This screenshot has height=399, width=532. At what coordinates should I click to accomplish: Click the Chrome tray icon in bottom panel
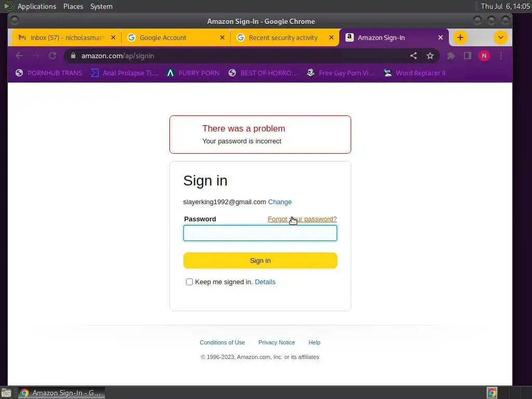[x=492, y=393]
